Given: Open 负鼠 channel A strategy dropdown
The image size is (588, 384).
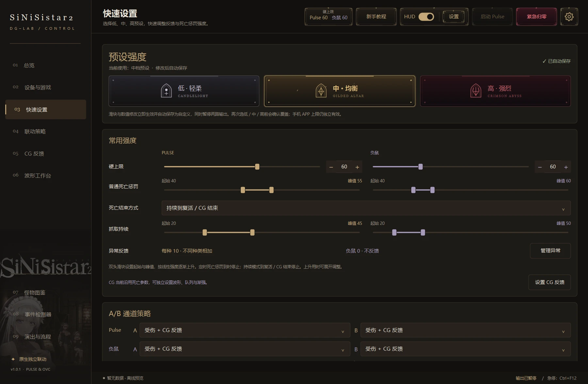Looking at the screenshot, I should (x=245, y=349).
